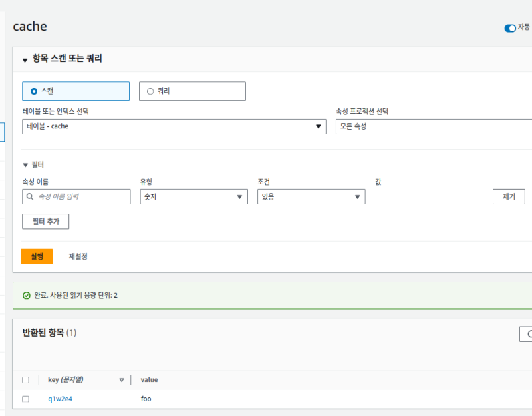Open the 유형 dropdown showing 숫자
The width and height of the screenshot is (532, 416).
point(194,197)
